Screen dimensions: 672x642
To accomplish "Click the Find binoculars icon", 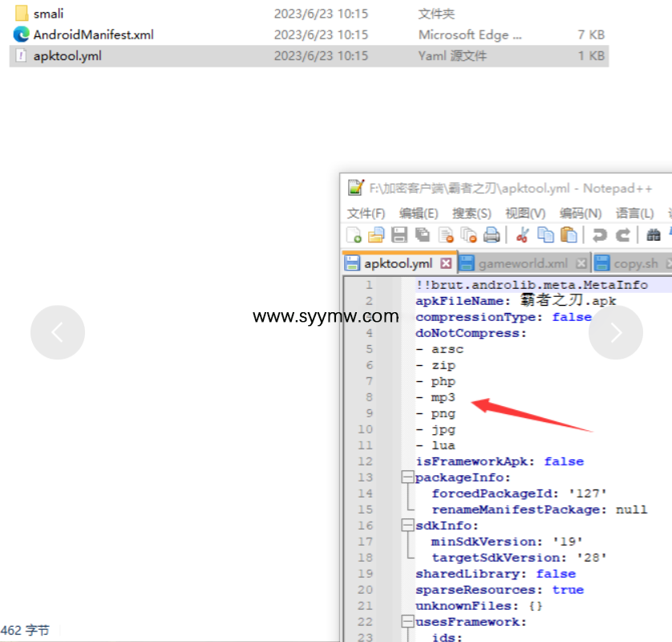I will 654,235.
